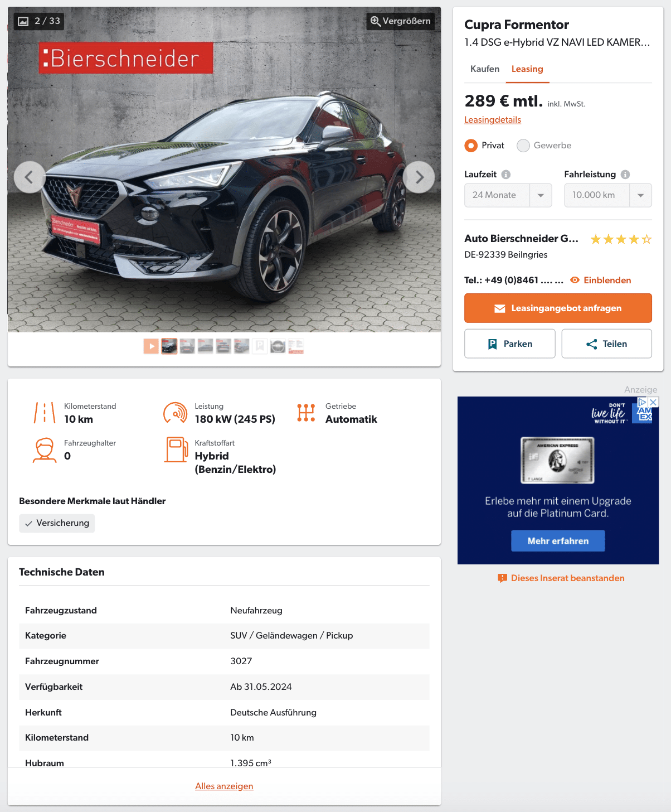
Task: Expand technical data via Alles anzeigen
Action: (x=224, y=786)
